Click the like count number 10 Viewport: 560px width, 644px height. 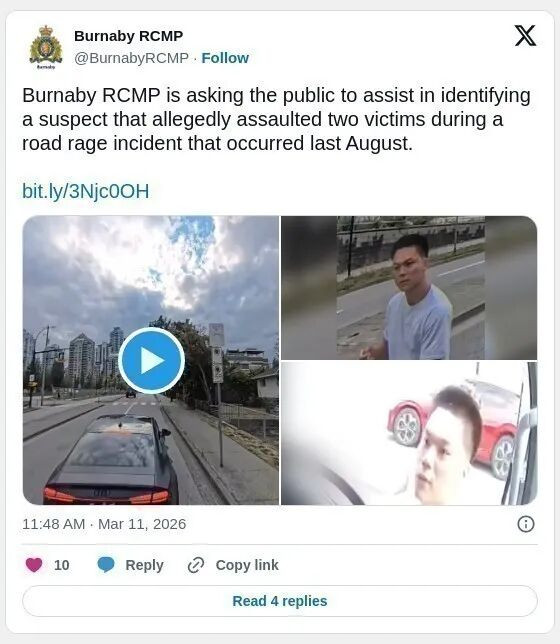pos(62,565)
